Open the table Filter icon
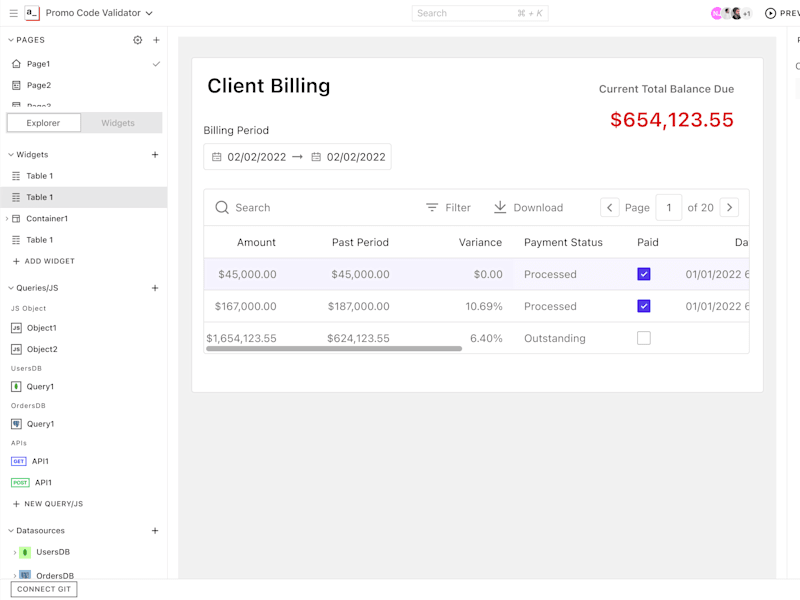Image resolution: width=800 pixels, height=600 pixels. click(x=432, y=207)
